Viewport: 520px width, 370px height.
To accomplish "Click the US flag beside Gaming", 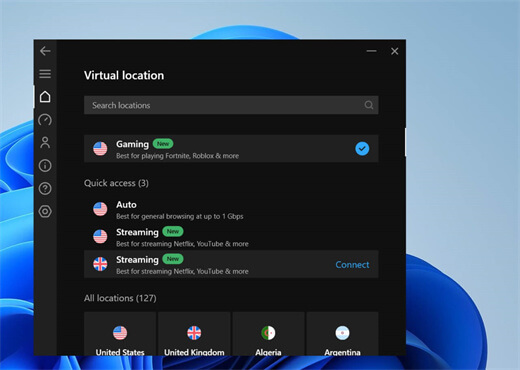I will [x=100, y=149].
